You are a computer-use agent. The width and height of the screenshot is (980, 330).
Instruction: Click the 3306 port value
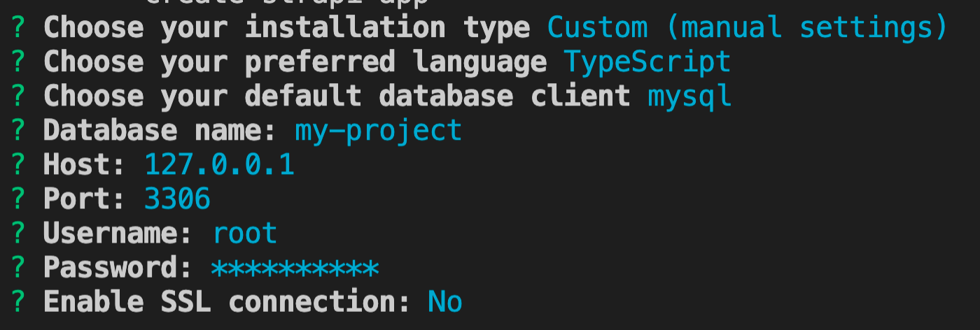pyautogui.click(x=177, y=199)
